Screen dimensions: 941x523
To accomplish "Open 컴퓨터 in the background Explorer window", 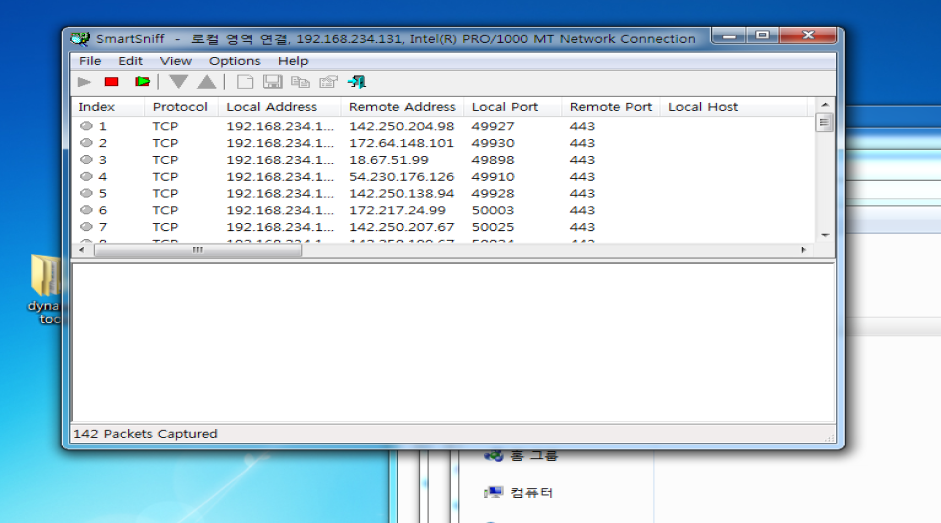I will click(x=519, y=493).
